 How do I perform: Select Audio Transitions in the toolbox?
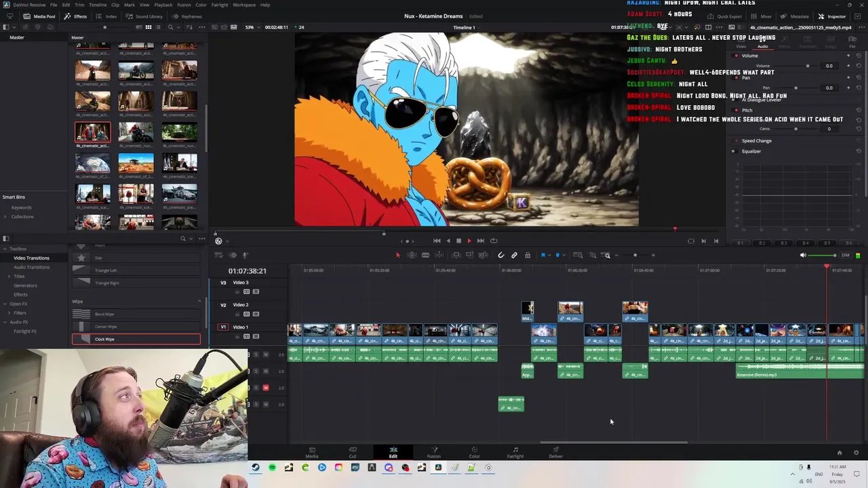(31, 267)
